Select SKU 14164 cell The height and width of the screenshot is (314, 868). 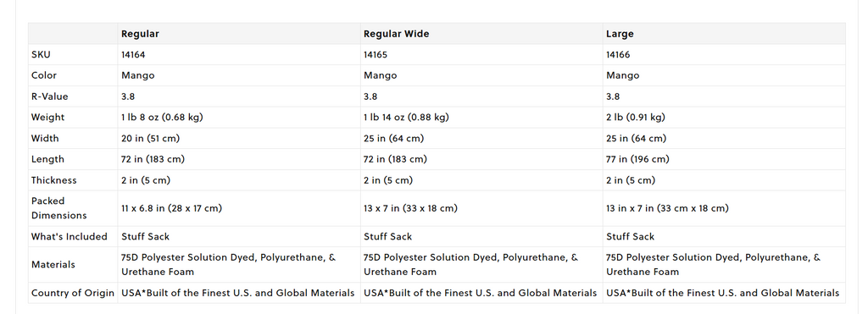click(133, 55)
